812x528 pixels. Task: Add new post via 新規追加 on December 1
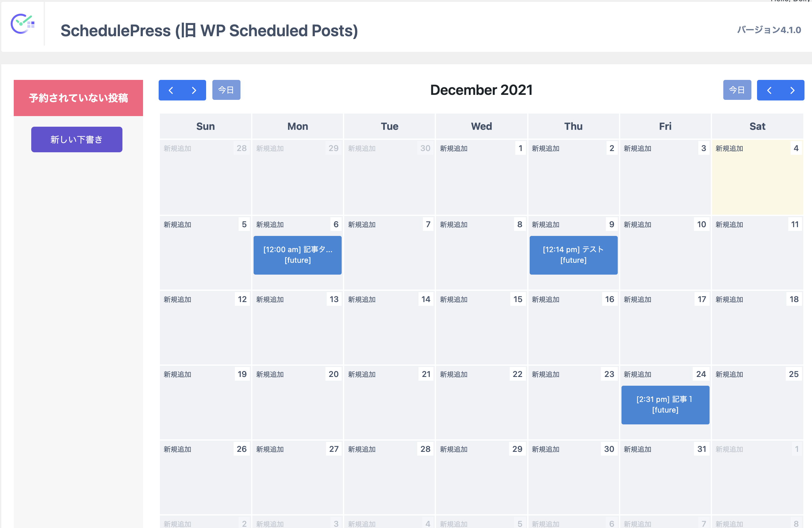(453, 148)
